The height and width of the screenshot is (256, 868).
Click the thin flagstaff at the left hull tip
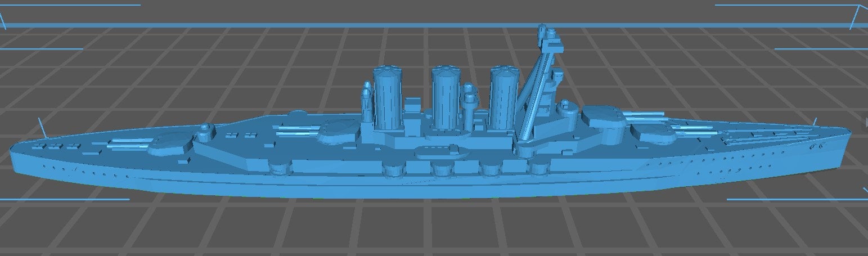pos(41,127)
